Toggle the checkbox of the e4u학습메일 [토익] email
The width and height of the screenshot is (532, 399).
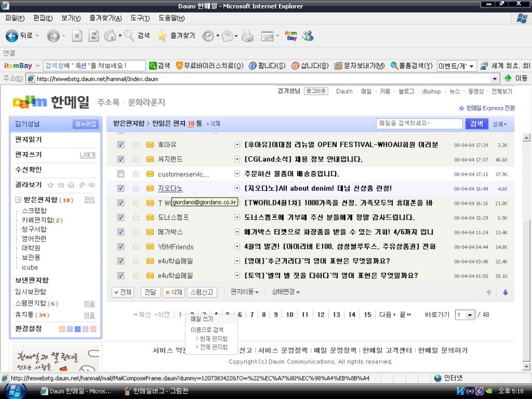[x=121, y=276]
